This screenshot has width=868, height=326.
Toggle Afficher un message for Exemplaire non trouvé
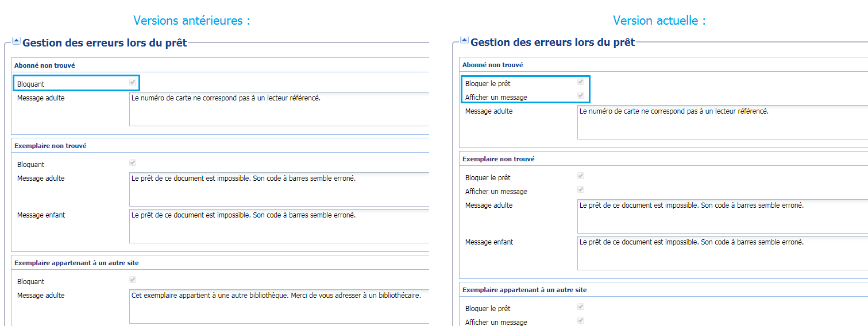(x=581, y=190)
